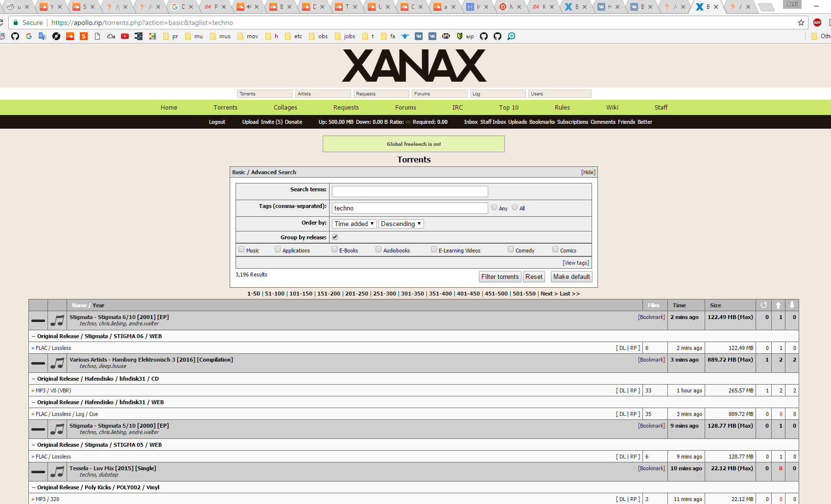
Task: Check the Comics category checkbox
Action: tap(555, 250)
